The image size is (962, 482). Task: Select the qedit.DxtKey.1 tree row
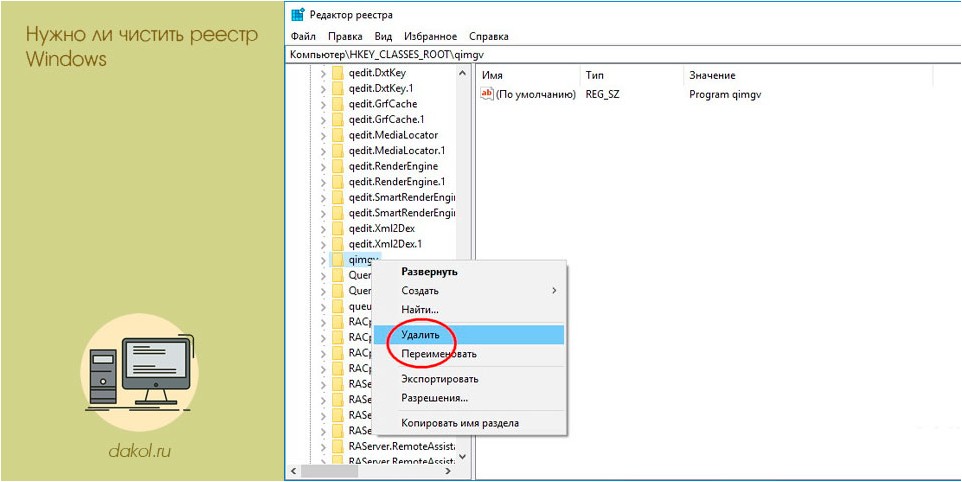click(381, 88)
